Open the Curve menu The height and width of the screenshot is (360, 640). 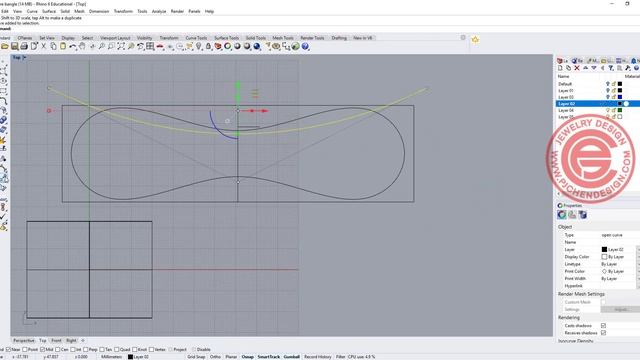(x=32, y=11)
